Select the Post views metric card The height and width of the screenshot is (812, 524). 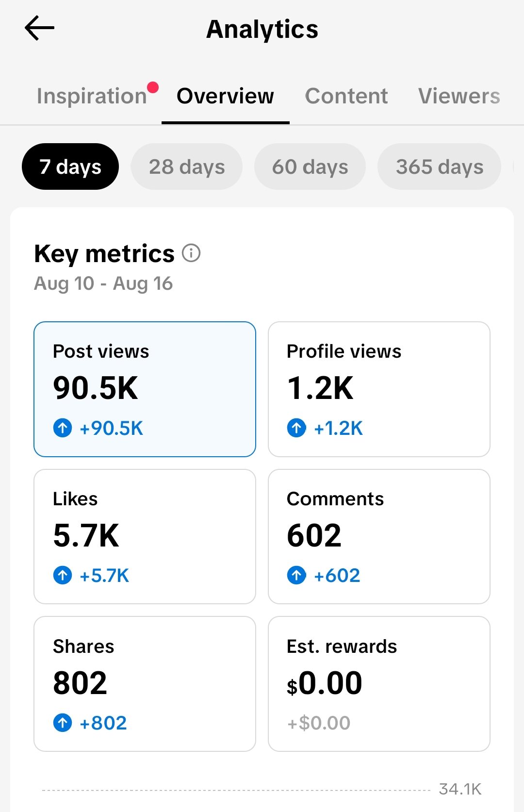(x=145, y=389)
